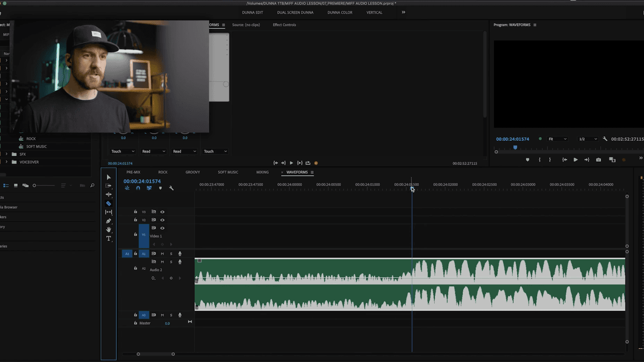Select the Hand tool
This screenshot has width=644, height=362.
109,230
